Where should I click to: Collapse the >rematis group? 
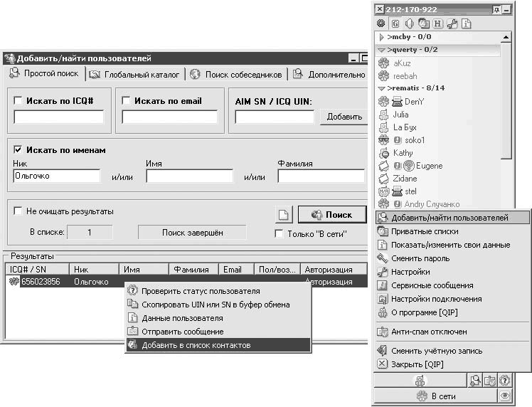381,88
